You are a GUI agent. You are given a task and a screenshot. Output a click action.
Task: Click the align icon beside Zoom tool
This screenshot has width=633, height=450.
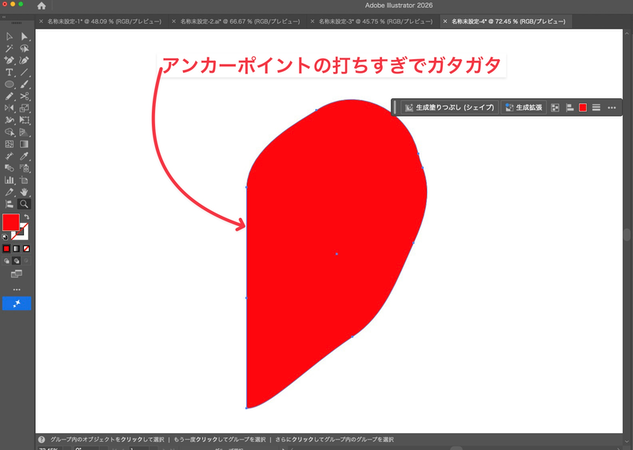pos(9,204)
